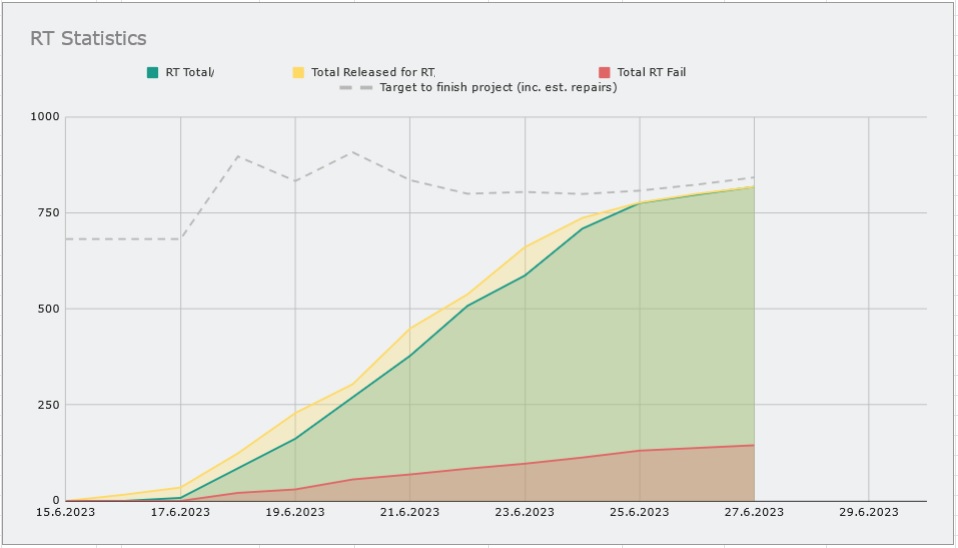958x548 pixels.
Task: Click the 250 value axis label
Action: (51, 405)
